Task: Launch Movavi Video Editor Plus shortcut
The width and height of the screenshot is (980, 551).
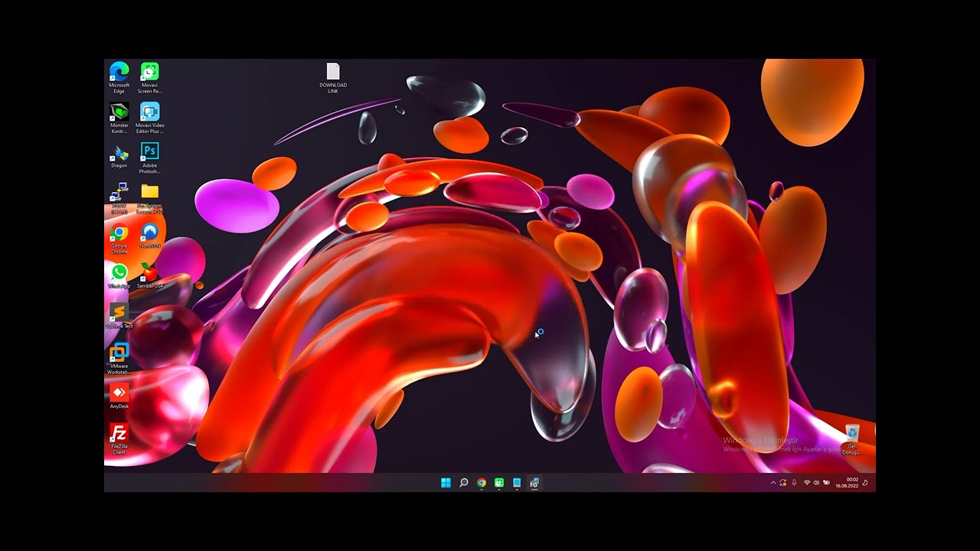Action: point(150,118)
